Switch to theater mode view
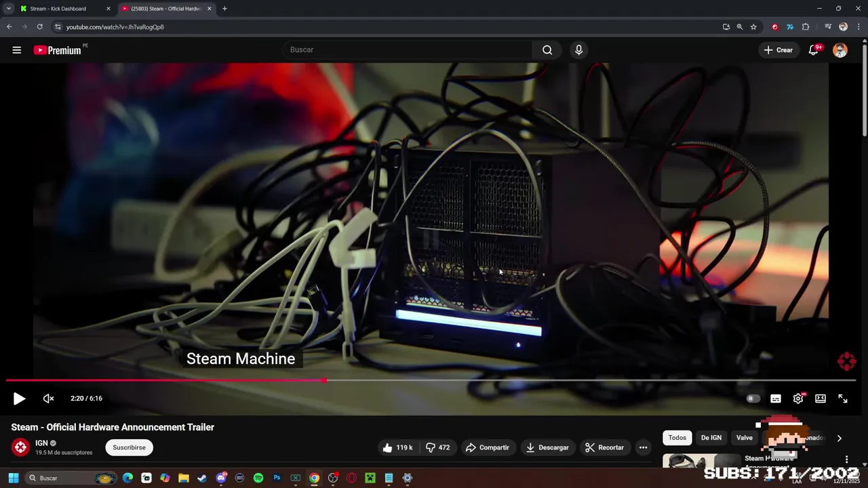868x488 pixels. [x=821, y=399]
